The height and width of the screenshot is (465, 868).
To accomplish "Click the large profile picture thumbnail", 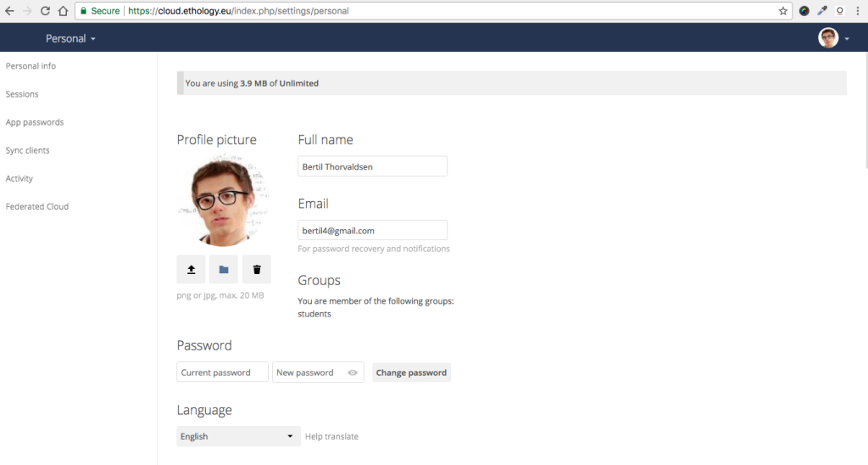I will 224,200.
